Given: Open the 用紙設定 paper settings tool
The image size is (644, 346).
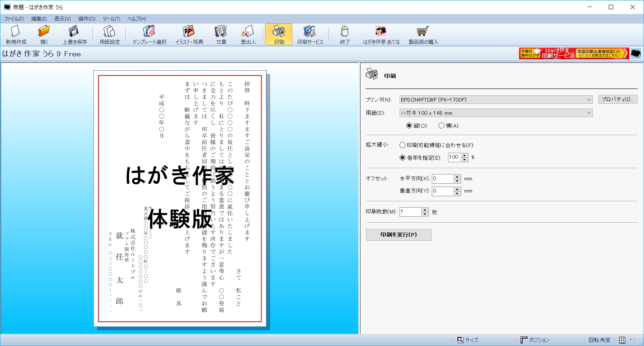Looking at the screenshot, I should tap(110, 31).
